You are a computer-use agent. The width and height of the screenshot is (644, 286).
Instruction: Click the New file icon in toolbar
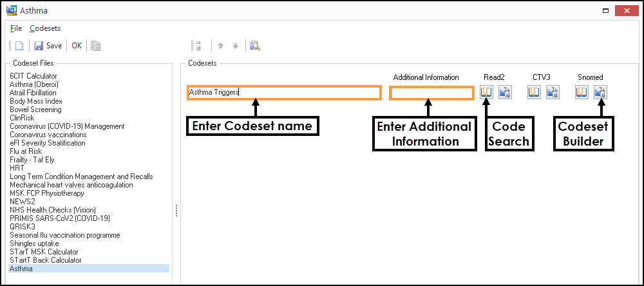[19, 46]
